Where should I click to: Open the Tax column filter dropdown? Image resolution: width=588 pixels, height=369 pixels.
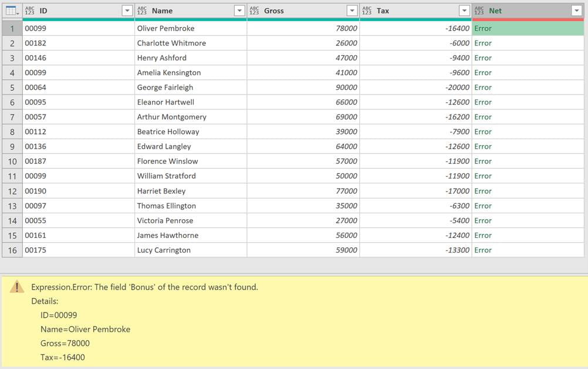pyautogui.click(x=465, y=11)
